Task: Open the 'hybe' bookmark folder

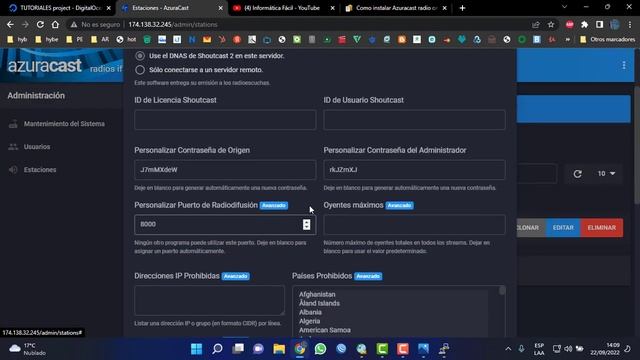Action: [47, 40]
